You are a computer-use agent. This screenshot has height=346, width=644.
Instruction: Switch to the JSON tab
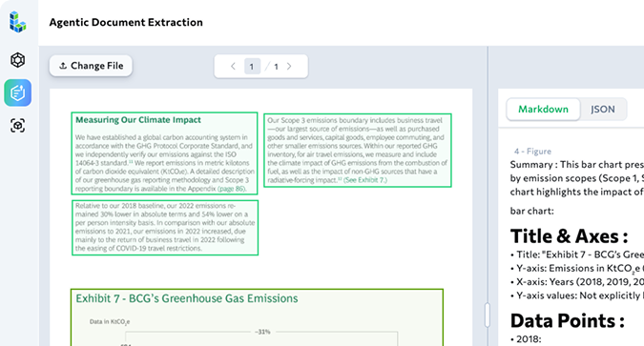(x=603, y=110)
